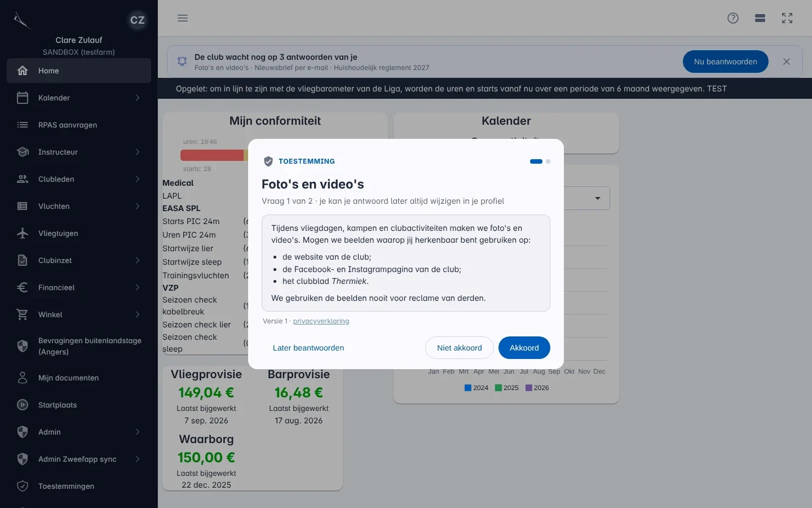Image resolution: width=812 pixels, height=508 pixels.
Task: Click the Toestemmingen shield check icon
Action: pos(23,486)
